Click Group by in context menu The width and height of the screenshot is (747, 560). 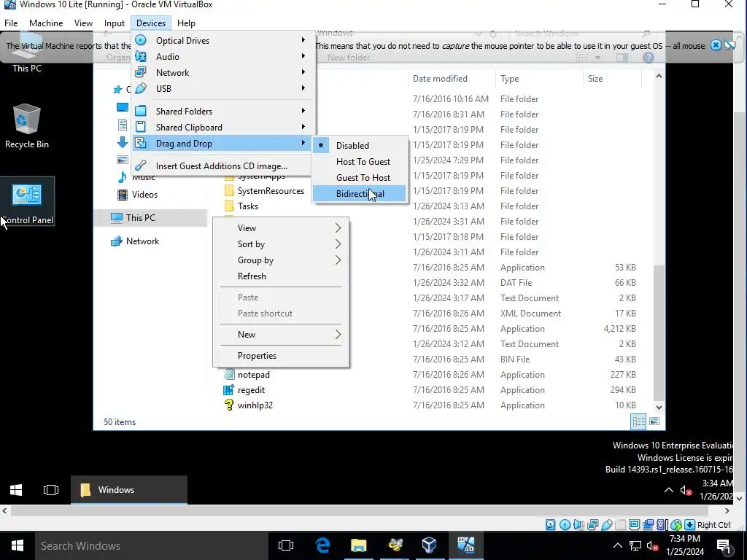pyautogui.click(x=281, y=260)
